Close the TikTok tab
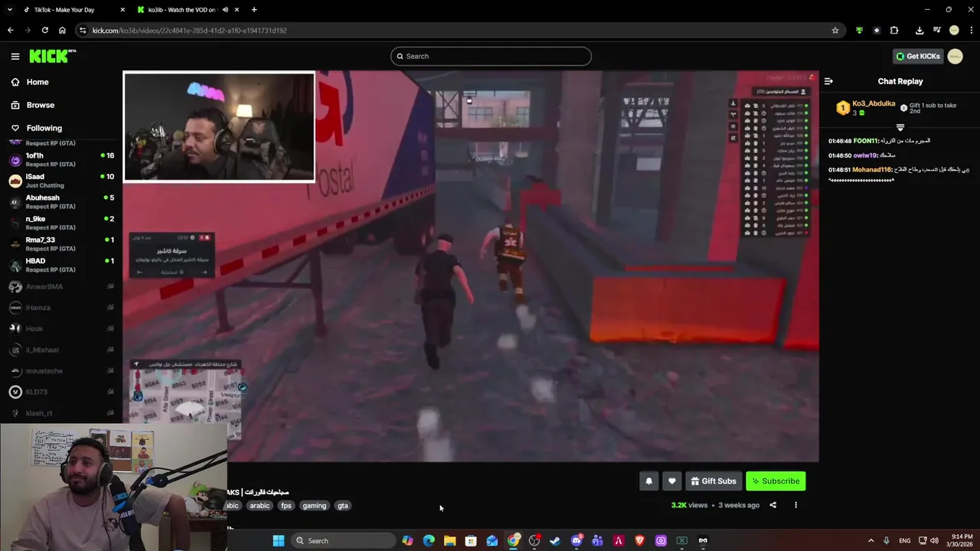 122,10
